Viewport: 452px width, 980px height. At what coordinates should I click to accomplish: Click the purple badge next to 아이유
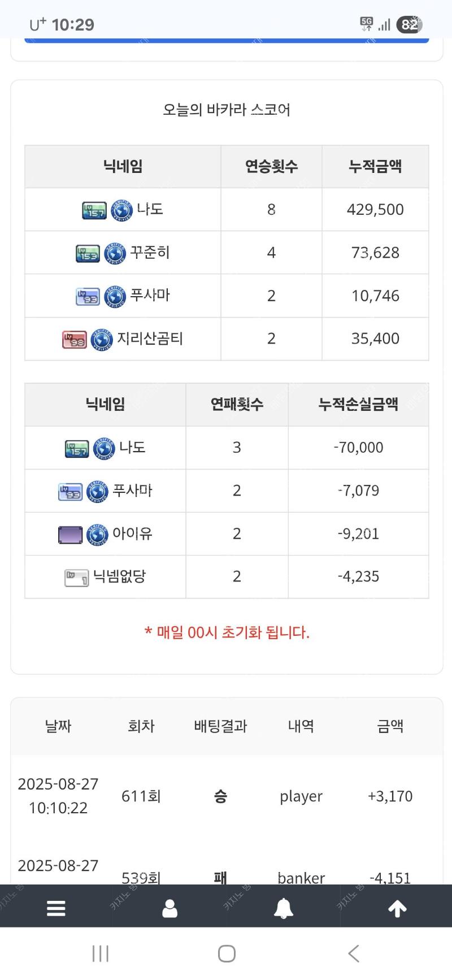pos(71,535)
